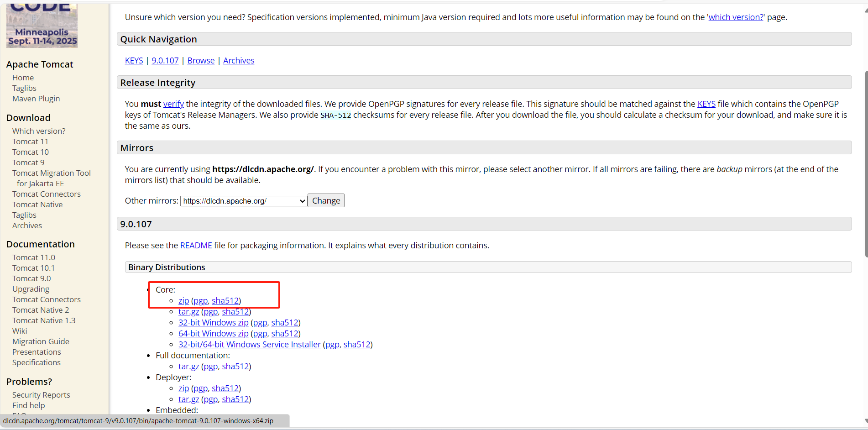
Task: Open the sha512 checksum for Deployer tar.gz
Action: click(x=235, y=399)
